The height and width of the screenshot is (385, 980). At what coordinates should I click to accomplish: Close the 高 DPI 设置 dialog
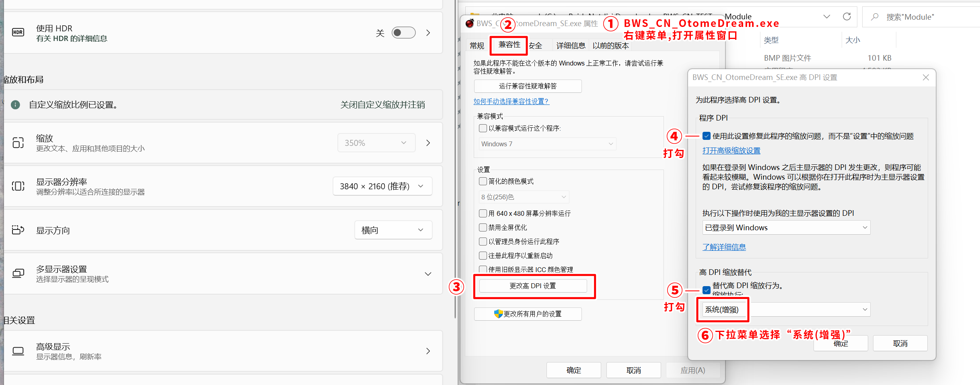(926, 77)
